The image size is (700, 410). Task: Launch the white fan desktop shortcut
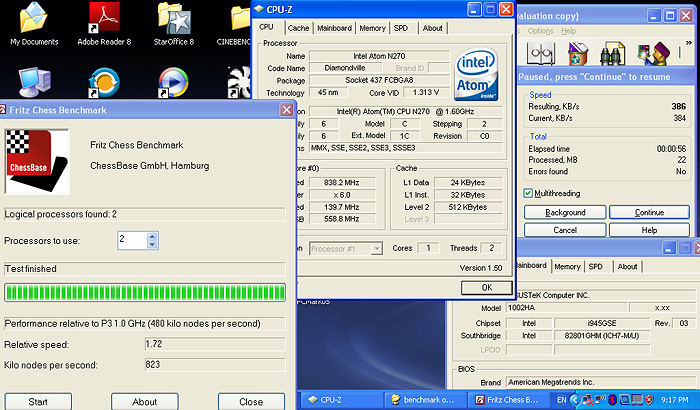pyautogui.click(x=240, y=83)
